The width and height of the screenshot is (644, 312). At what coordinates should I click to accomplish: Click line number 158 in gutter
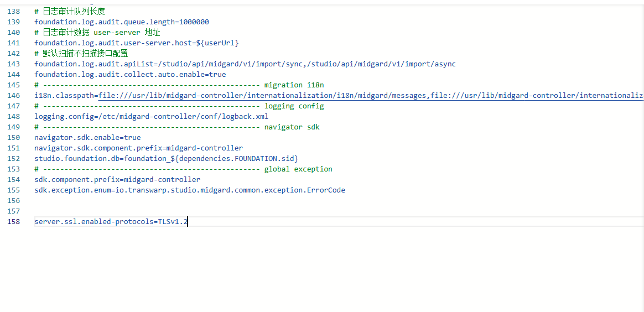[13, 222]
